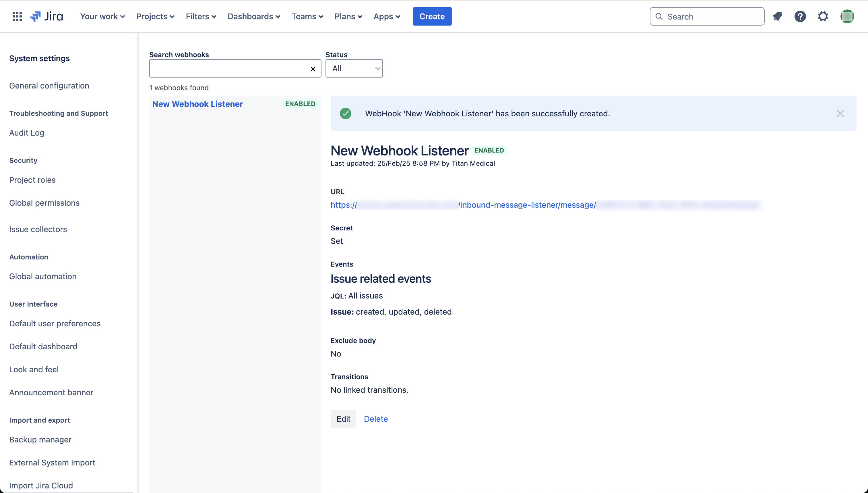Open Issue collectors settings
The height and width of the screenshot is (493, 868).
pos(38,229)
